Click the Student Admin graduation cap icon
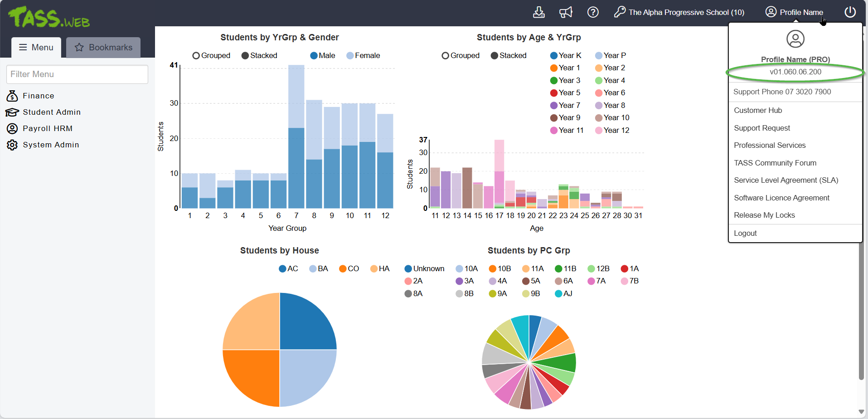 click(x=12, y=112)
